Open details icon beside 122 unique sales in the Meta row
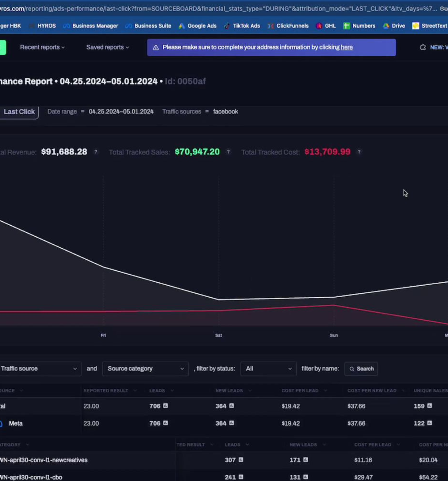The height and width of the screenshot is (481, 448). (429, 423)
